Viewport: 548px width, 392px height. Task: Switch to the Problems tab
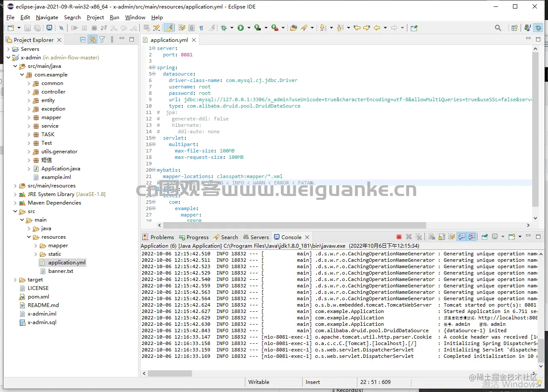(159, 237)
